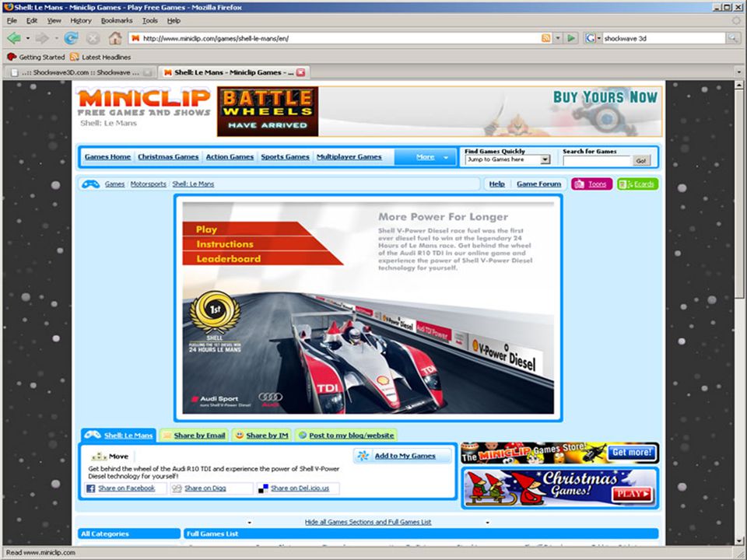Reload the page with the refresh icon

[x=72, y=38]
